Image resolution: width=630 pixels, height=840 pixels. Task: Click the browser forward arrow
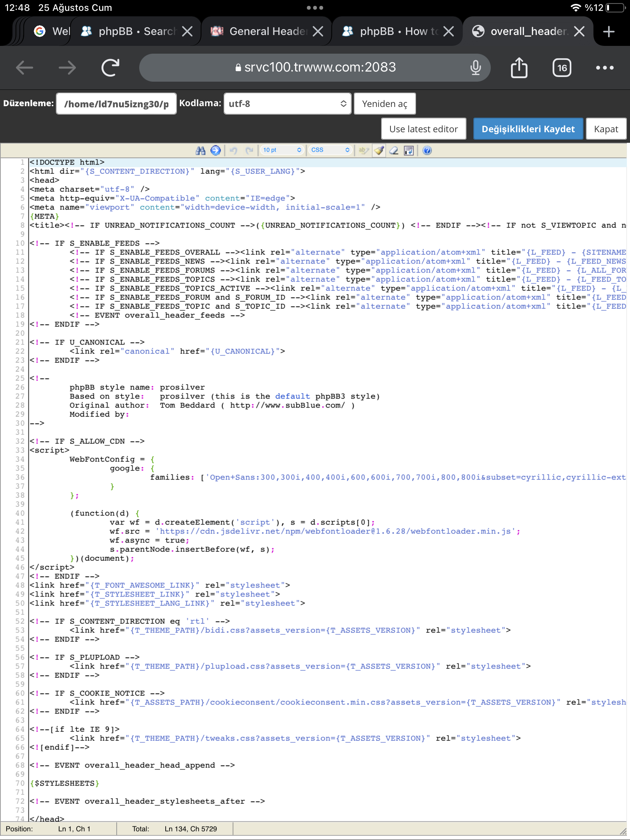[x=67, y=68]
